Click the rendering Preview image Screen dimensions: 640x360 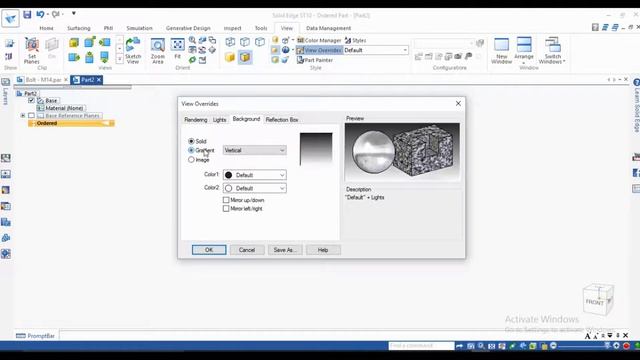[x=402, y=151]
